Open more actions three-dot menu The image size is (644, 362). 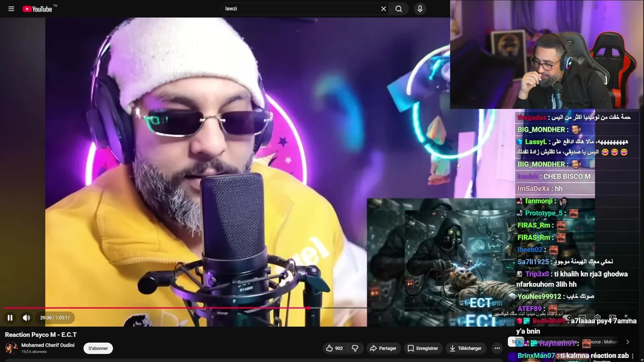[497, 348]
